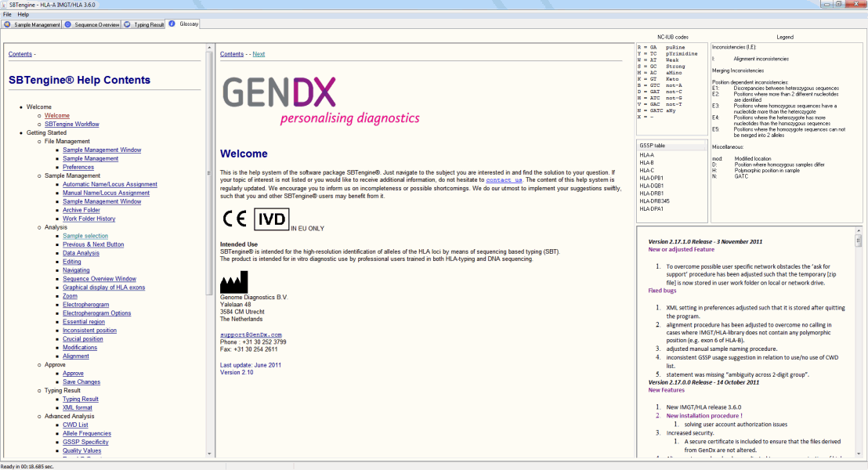This screenshot has width=868, height=470.
Task: Click the Contents link in center pane
Action: tap(231, 54)
